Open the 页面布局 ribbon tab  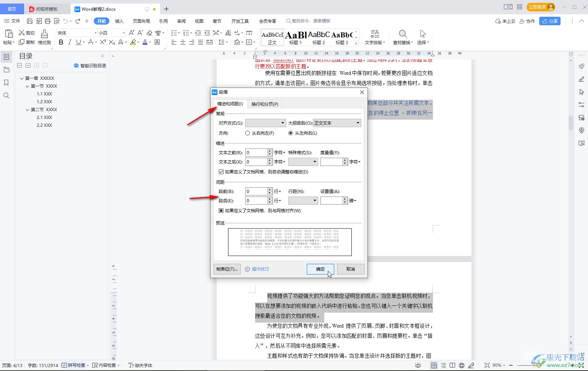pyautogui.click(x=141, y=21)
